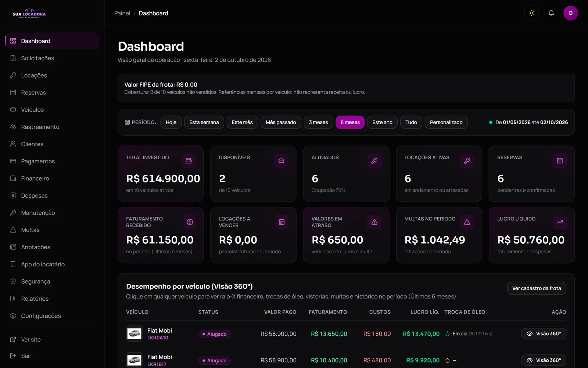Select the 3 meses period filter
This screenshot has width=588, height=368.
[x=318, y=122]
